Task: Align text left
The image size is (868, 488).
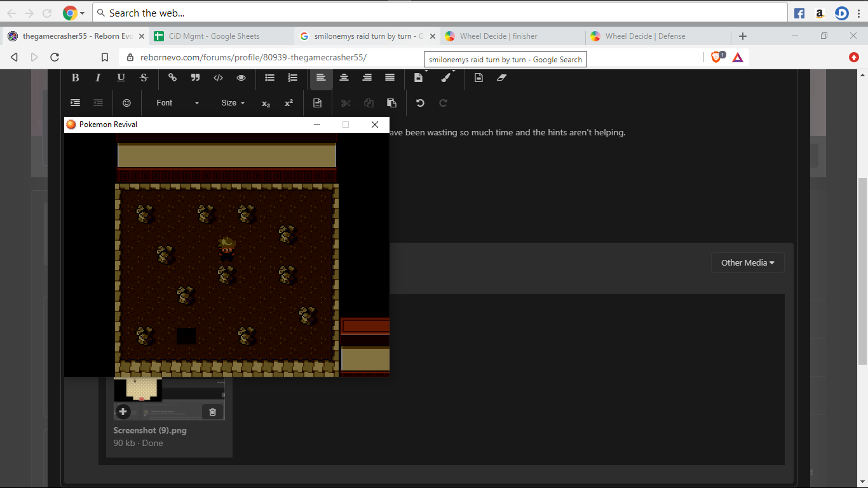Action: pyautogui.click(x=321, y=78)
